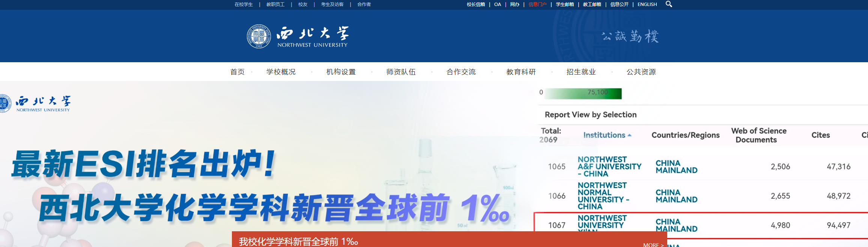The height and width of the screenshot is (247, 868).
Task: Open the 公共资源 menu
Action: pyautogui.click(x=641, y=72)
